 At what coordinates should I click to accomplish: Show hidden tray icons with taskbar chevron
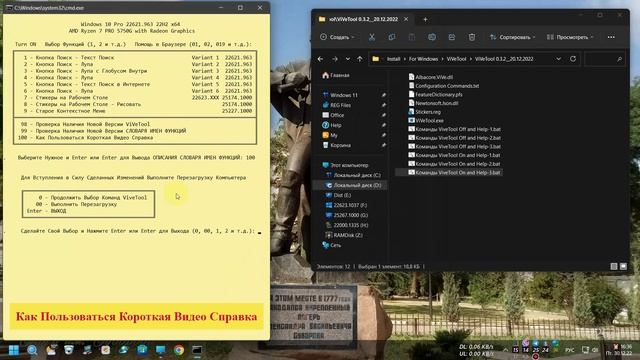pyautogui.click(x=506, y=350)
